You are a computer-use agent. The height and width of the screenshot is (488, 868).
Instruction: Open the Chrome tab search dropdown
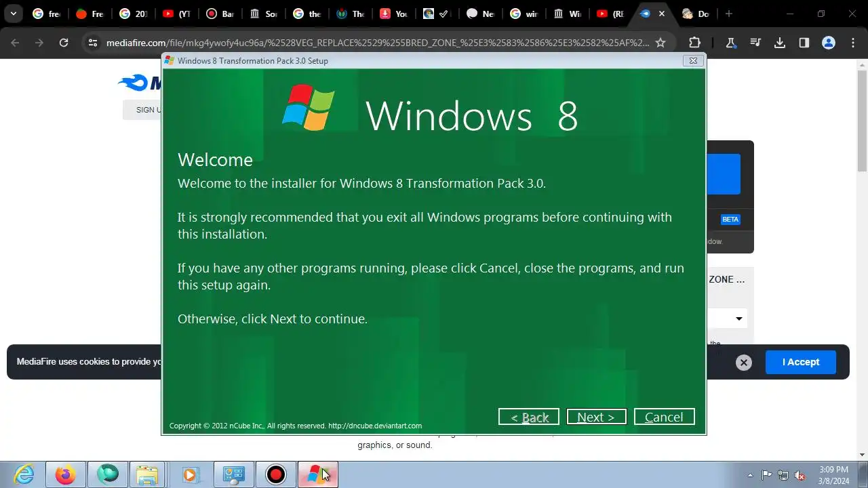pyautogui.click(x=13, y=14)
